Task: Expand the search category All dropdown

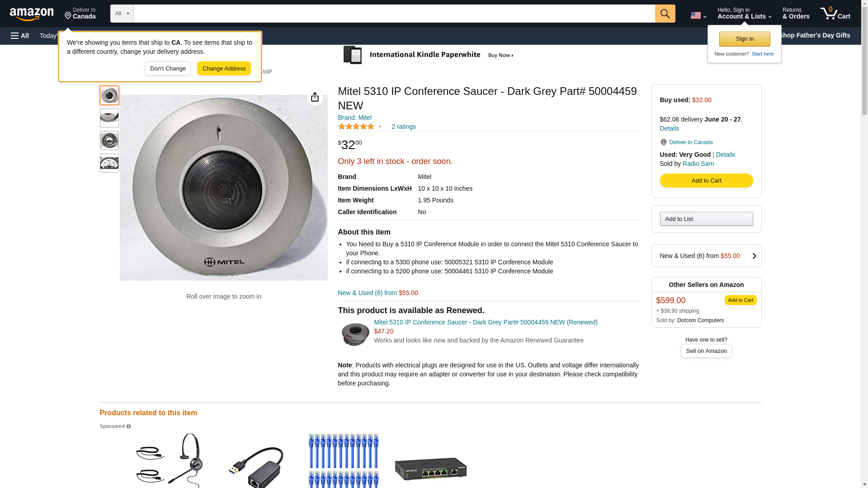Action: 122,14
